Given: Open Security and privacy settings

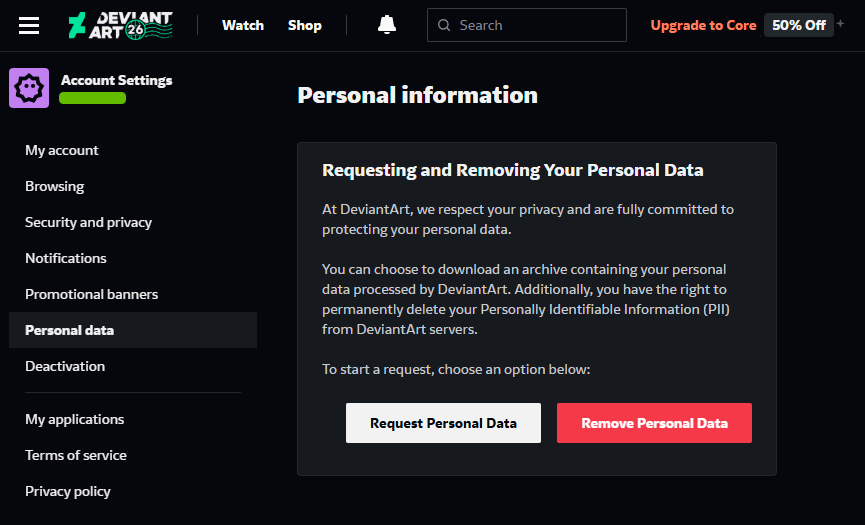Looking at the screenshot, I should coord(88,222).
